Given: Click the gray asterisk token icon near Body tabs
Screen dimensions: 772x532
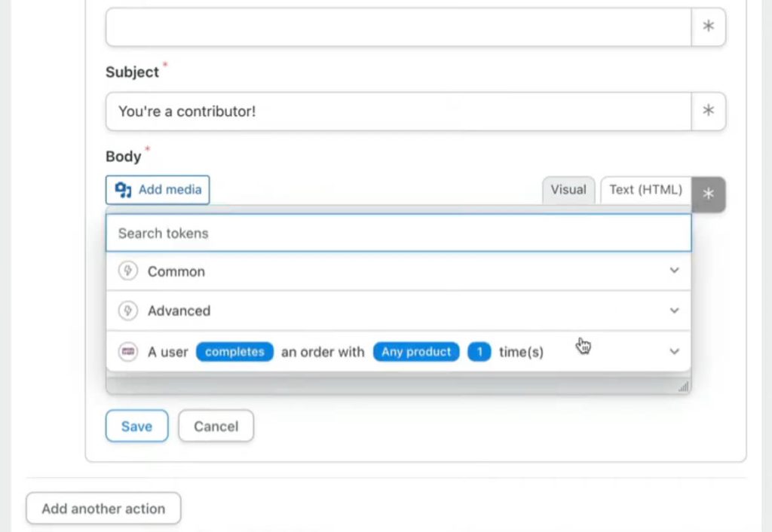Looking at the screenshot, I should click(x=707, y=194).
